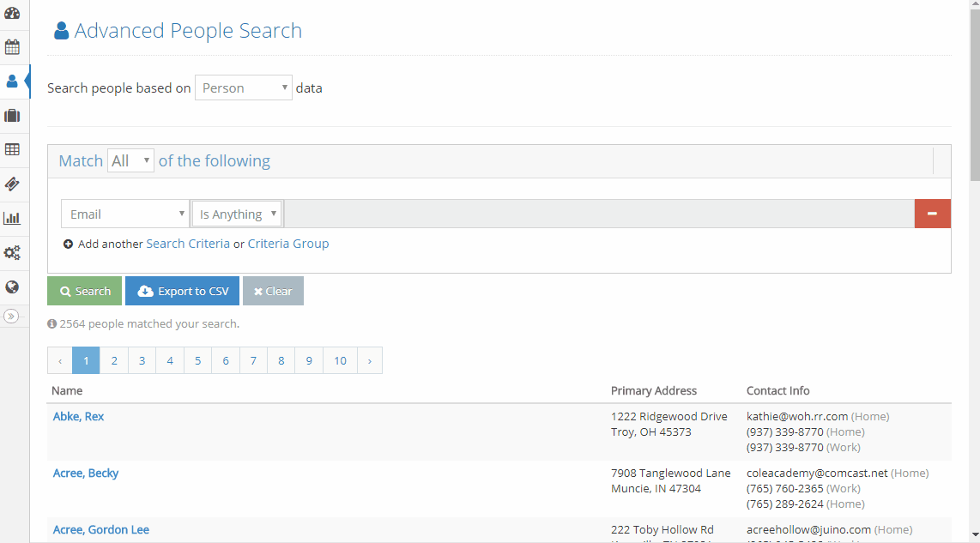
Task: Click the plus icon beside Add another
Action: 68,244
